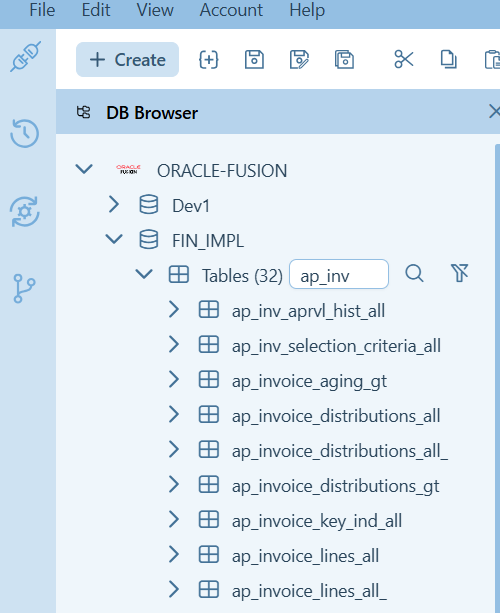
Task: Click table icon of ap_inv_aprvl_hist_all
Action: pos(209,310)
